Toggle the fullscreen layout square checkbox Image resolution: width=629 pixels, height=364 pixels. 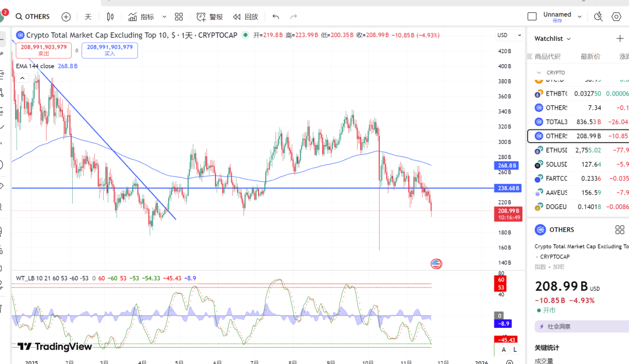(x=532, y=16)
